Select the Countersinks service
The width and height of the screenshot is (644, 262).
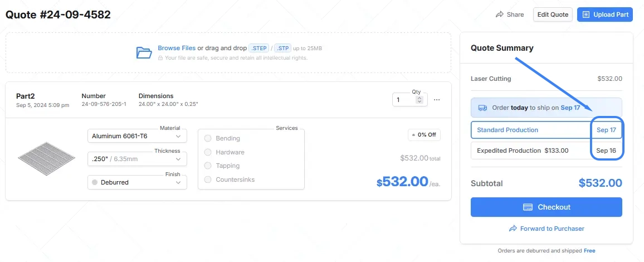[x=208, y=179]
